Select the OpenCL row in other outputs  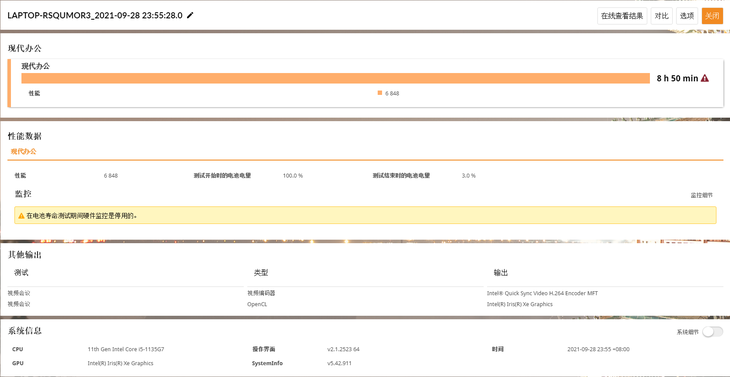(365, 304)
